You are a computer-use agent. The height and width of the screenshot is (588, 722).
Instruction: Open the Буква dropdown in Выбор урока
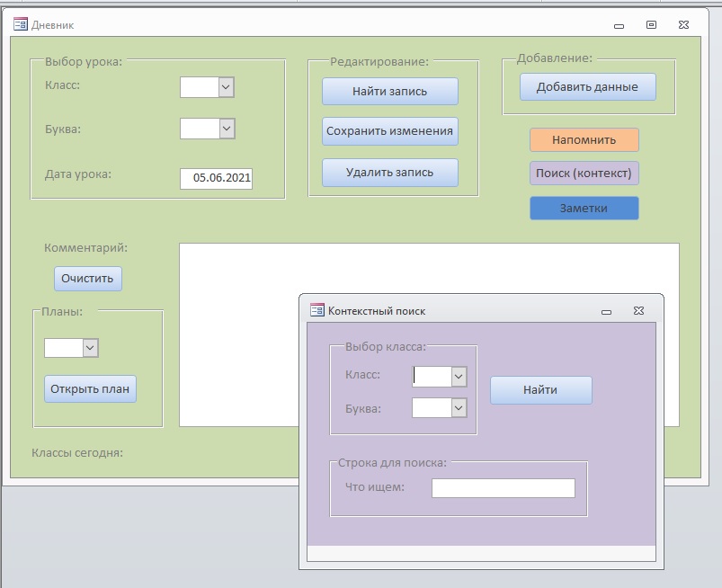(227, 129)
